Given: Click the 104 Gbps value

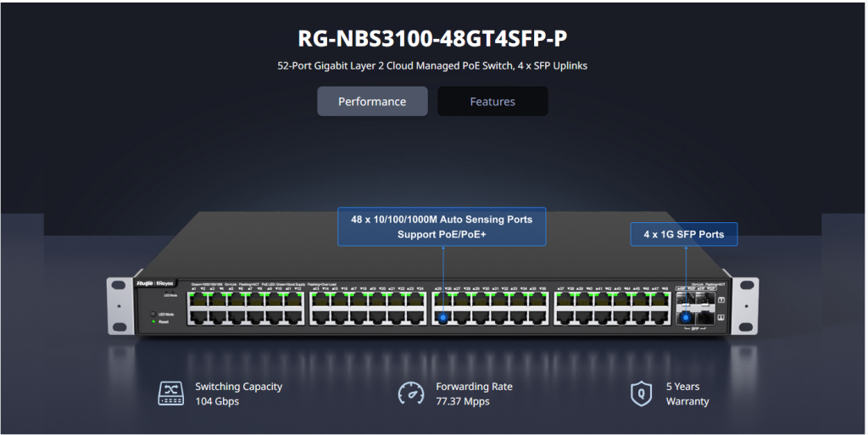Looking at the screenshot, I should [217, 401].
